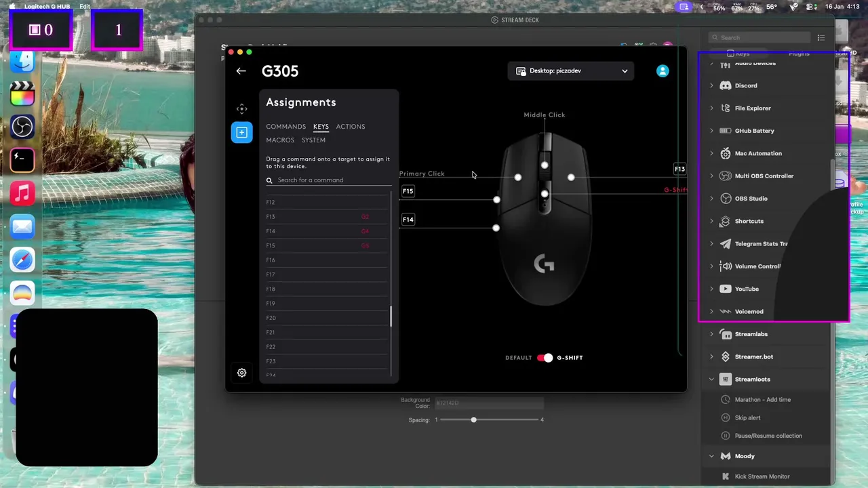Click the Marathon - Add time clock icon
This screenshot has height=488, width=868.
[726, 400]
